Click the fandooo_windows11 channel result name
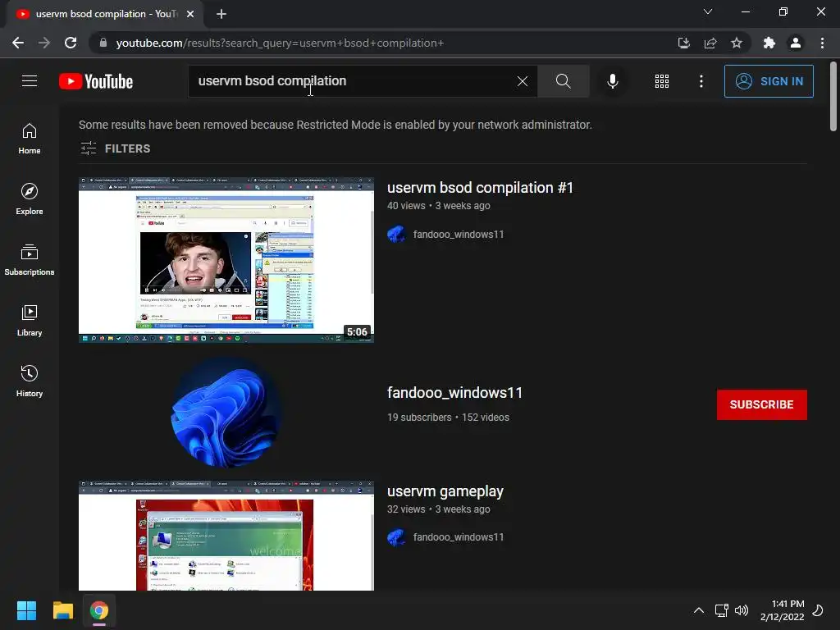 pos(454,393)
